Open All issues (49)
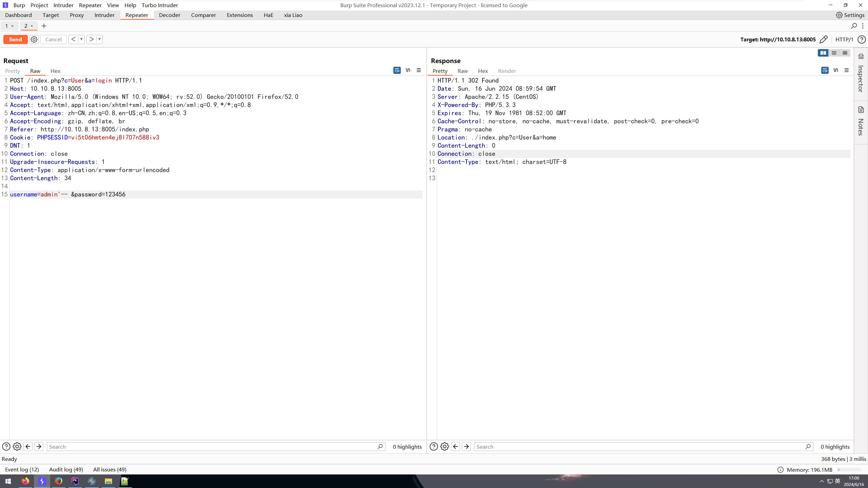The width and height of the screenshot is (868, 488). [x=110, y=470]
